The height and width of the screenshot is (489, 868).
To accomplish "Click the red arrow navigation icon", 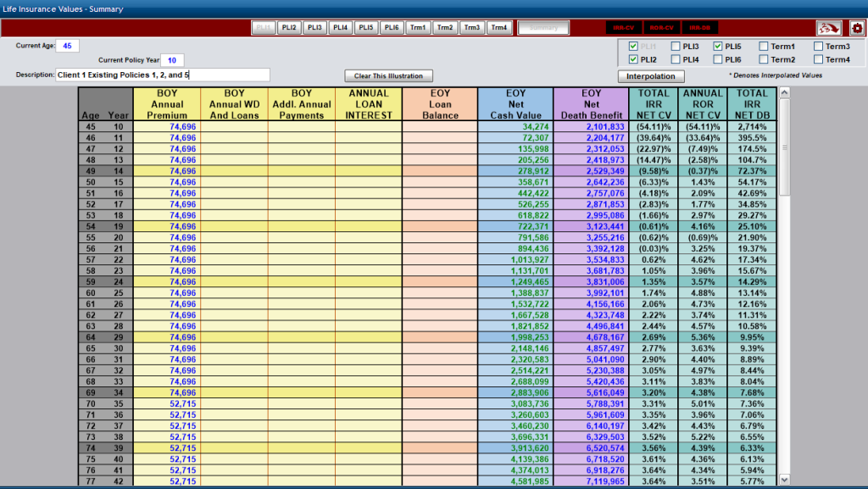I will coord(829,28).
